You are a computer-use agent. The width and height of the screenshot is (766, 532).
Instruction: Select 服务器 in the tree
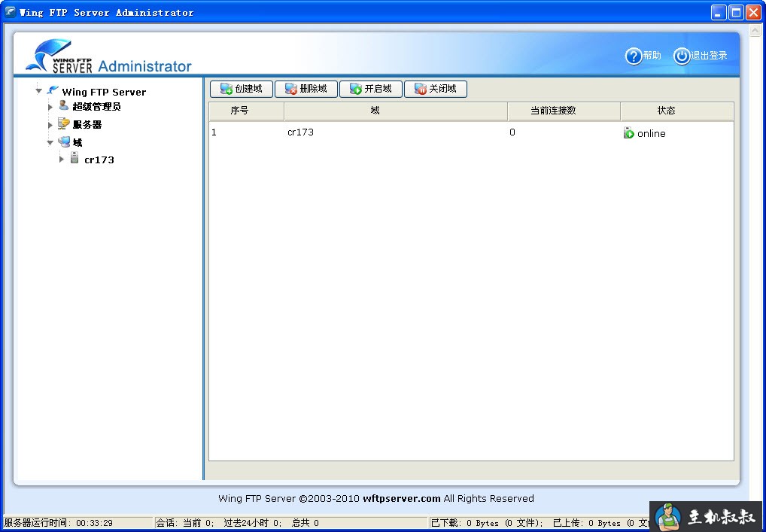pos(87,125)
